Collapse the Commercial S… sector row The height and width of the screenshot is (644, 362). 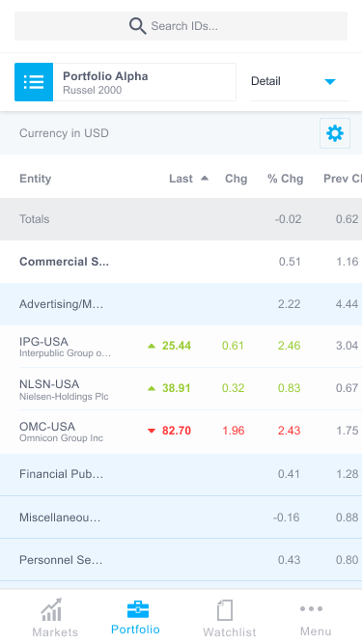[x=181, y=262]
